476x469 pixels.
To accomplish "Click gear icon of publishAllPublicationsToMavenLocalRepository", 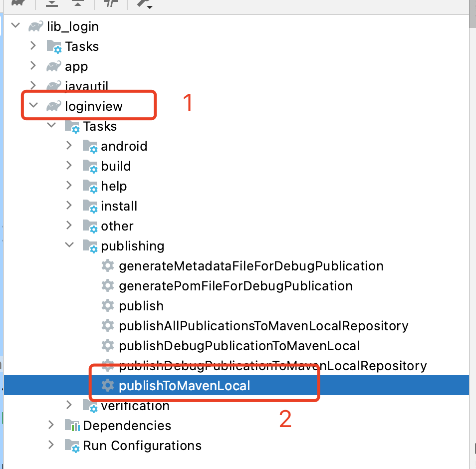I will pyautogui.click(x=107, y=325).
